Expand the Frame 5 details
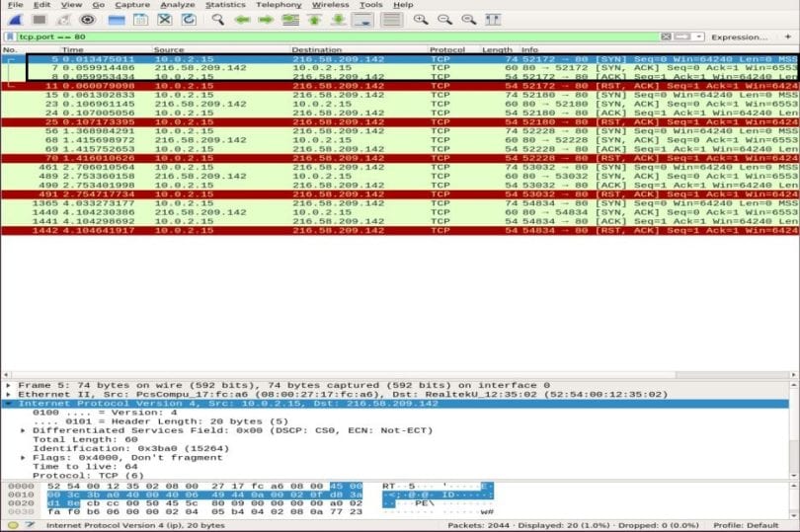Screen dimensions: 800x532 (8, 386)
